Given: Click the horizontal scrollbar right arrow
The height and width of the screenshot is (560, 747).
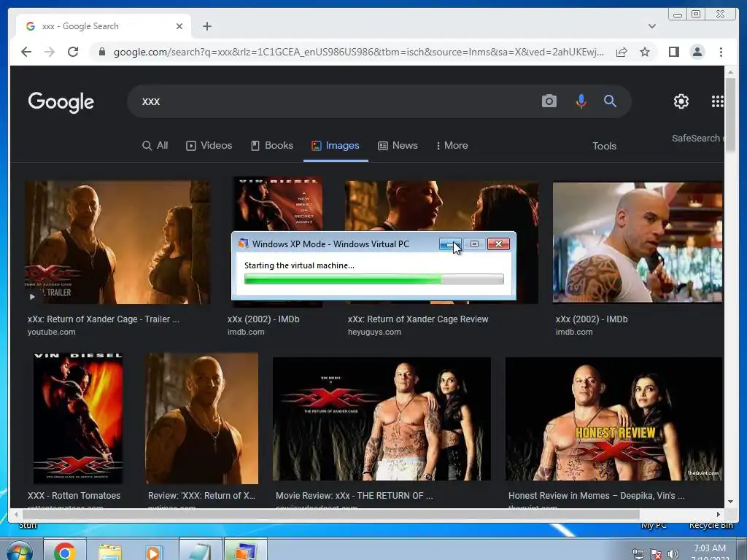Looking at the screenshot, I should [719, 514].
